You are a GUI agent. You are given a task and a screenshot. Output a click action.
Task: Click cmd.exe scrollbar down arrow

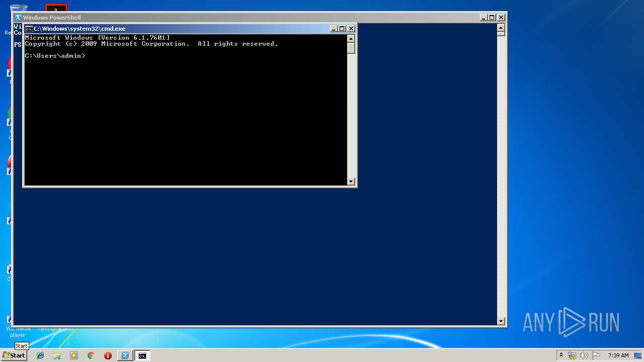351,182
